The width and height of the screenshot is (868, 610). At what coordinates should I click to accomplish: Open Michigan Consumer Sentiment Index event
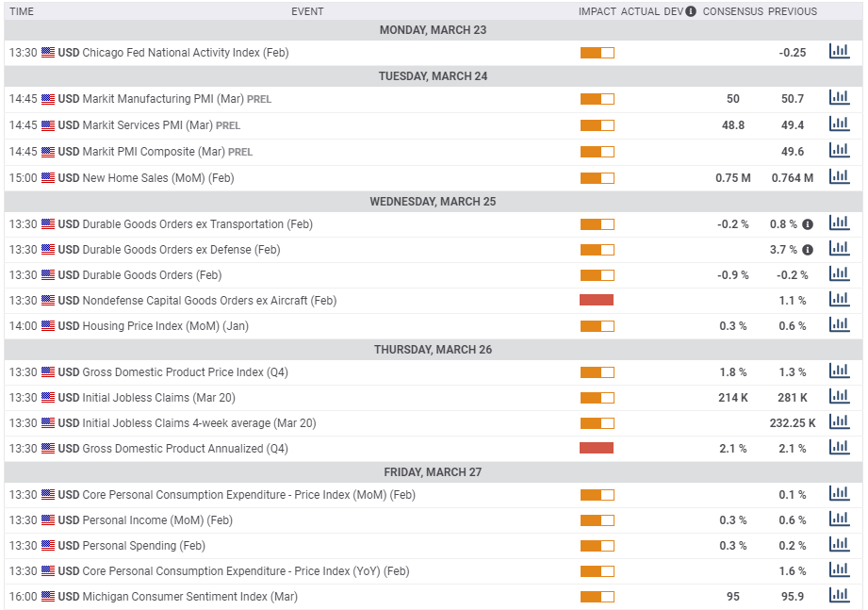pos(189,597)
